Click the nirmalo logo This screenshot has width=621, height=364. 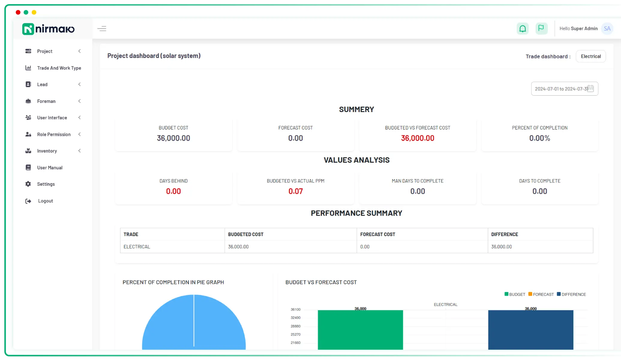(x=48, y=29)
